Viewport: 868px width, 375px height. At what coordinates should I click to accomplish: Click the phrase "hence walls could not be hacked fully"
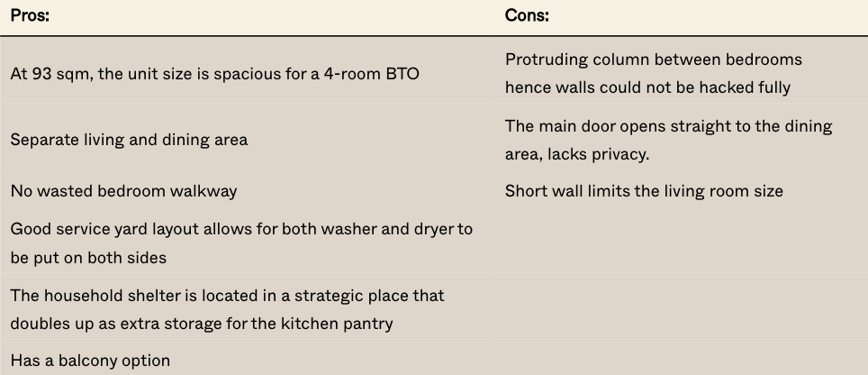(x=647, y=87)
